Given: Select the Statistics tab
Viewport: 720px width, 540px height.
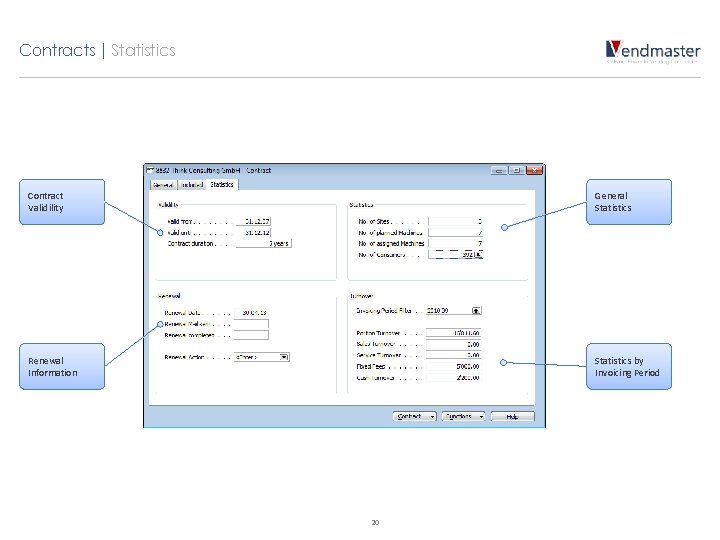Looking at the screenshot, I should click(x=222, y=185).
